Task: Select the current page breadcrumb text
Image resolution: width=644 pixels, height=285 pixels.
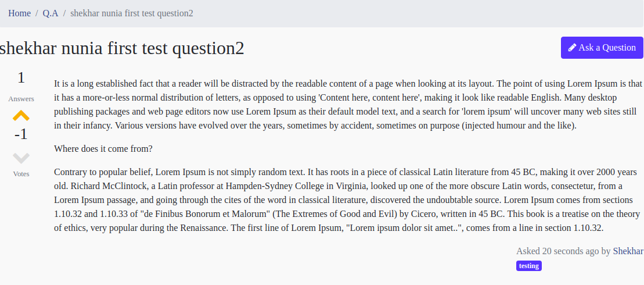Action: point(132,13)
